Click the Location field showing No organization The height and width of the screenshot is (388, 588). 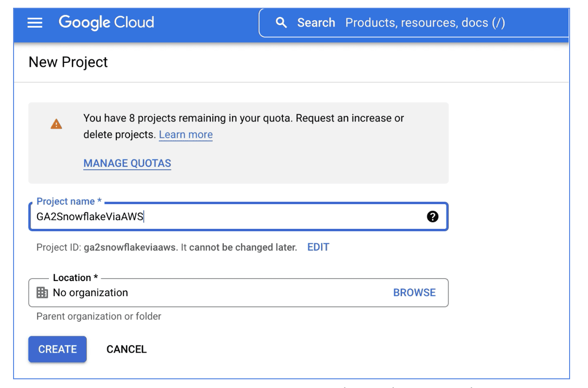coord(238,293)
